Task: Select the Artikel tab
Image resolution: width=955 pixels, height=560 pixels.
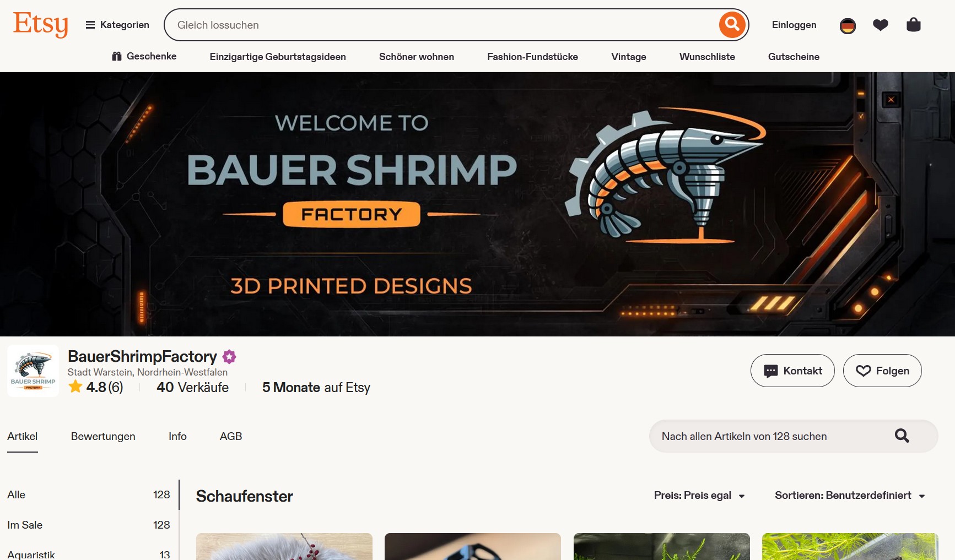Action: pyautogui.click(x=23, y=436)
